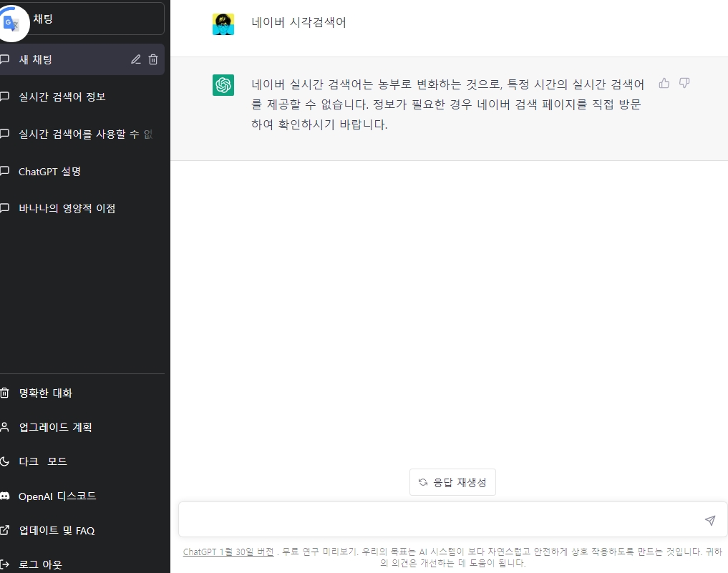
Task: Click the message input field
Action: pyautogui.click(x=452, y=519)
